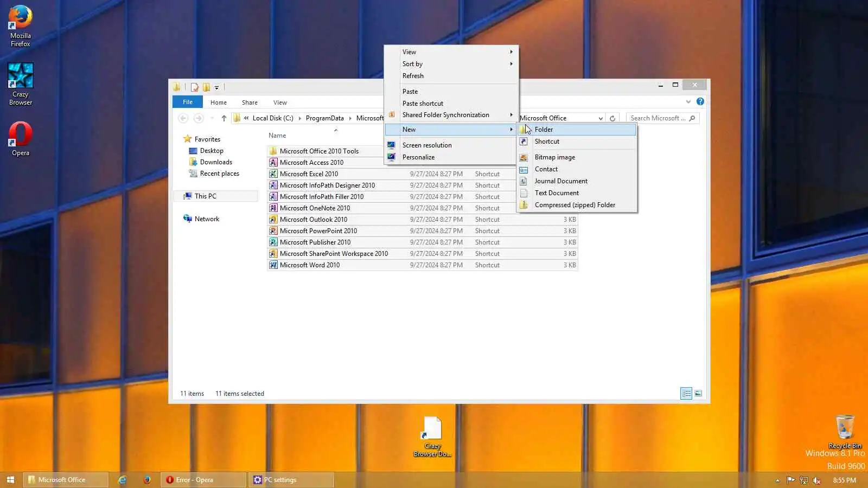868x488 pixels.
Task: Open the View submenu in context menu
Action: [451, 52]
